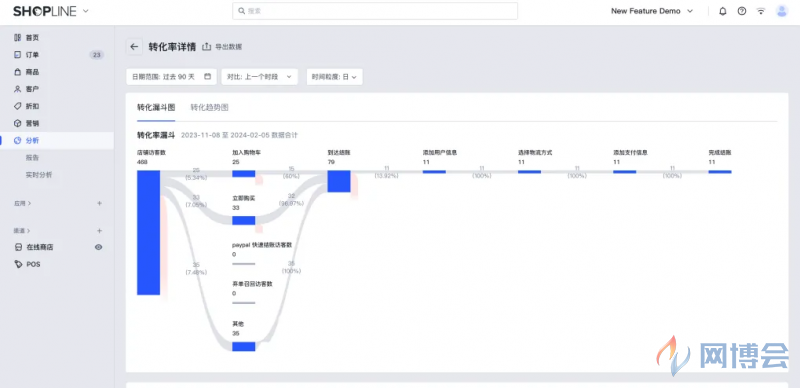The width and height of the screenshot is (800, 388).
Task: Open the 时间粒度: 日 dropdown
Action: pyautogui.click(x=335, y=77)
